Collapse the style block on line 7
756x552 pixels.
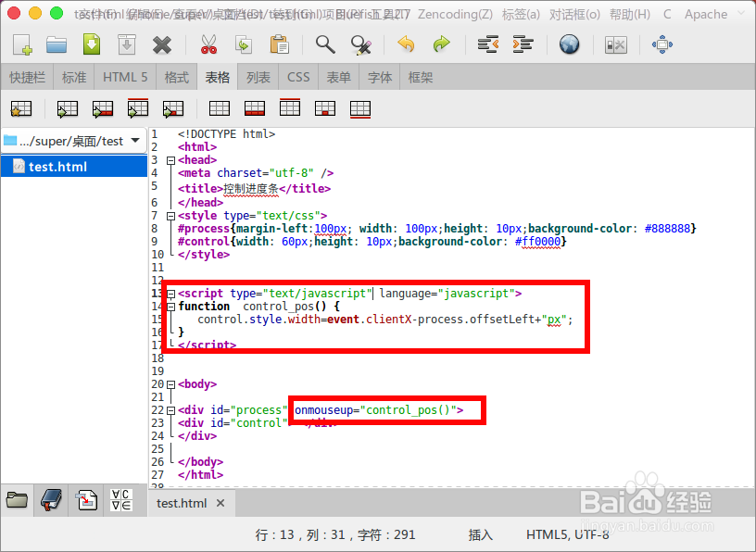coord(170,216)
